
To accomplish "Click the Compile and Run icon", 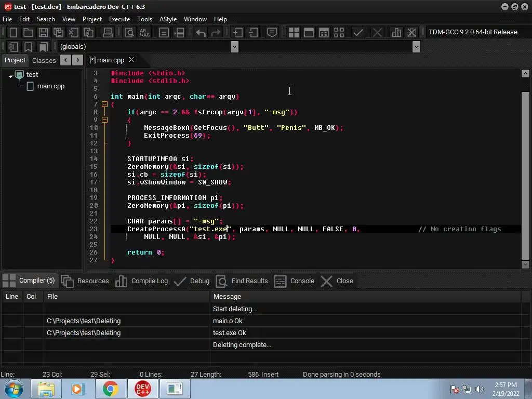I will tap(324, 33).
